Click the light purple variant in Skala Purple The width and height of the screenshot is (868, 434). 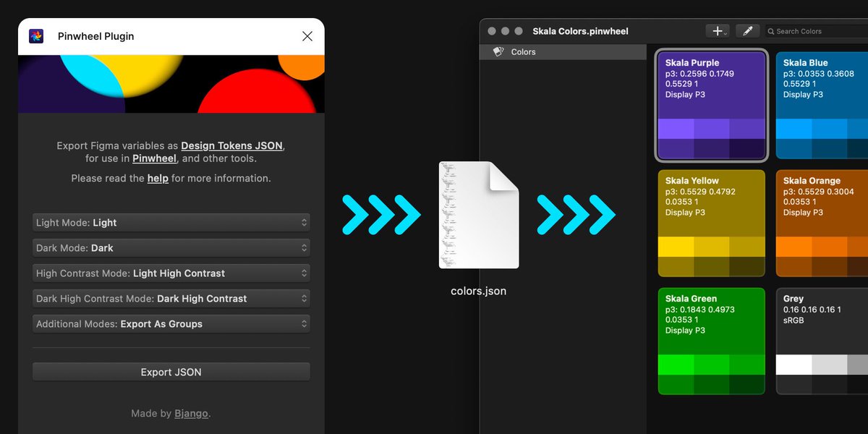pos(676,129)
